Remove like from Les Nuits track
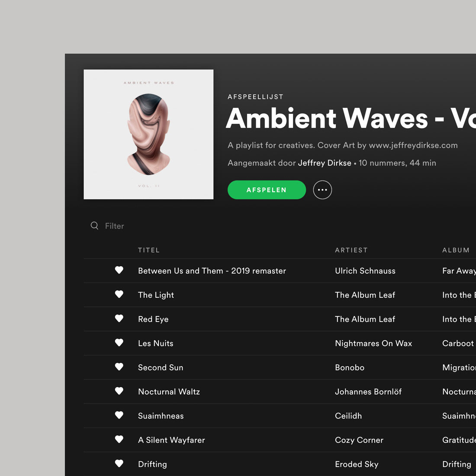476x476 pixels. tap(119, 342)
